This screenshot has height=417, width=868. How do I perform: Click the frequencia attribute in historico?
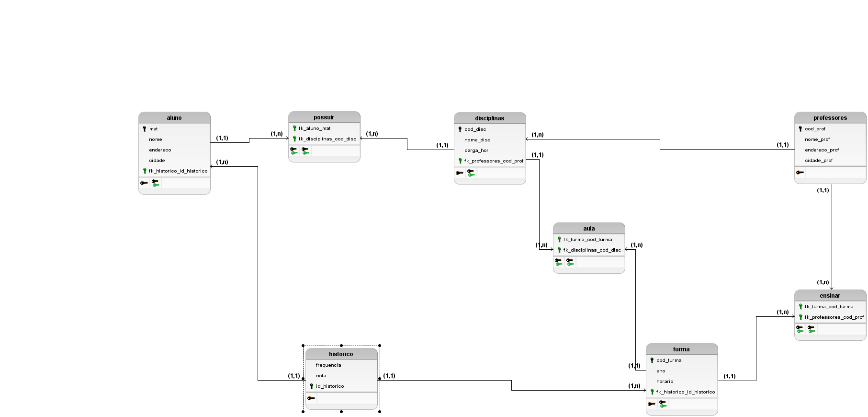(328, 365)
